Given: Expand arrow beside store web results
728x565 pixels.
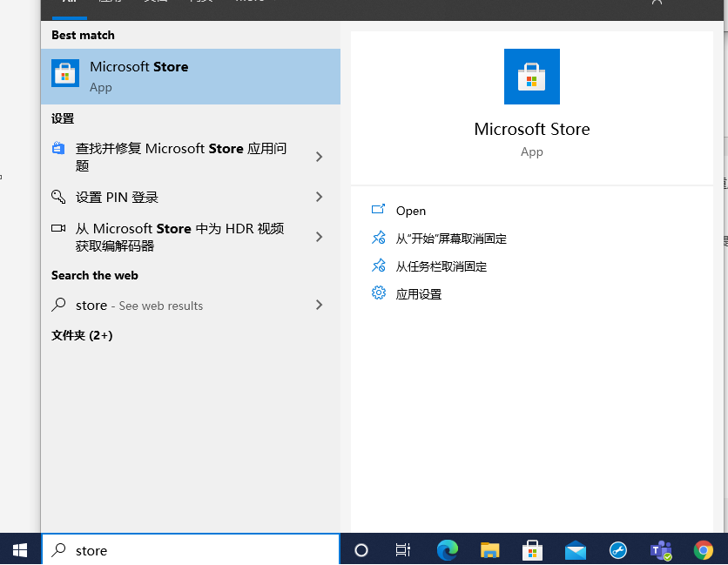Looking at the screenshot, I should tap(319, 305).
